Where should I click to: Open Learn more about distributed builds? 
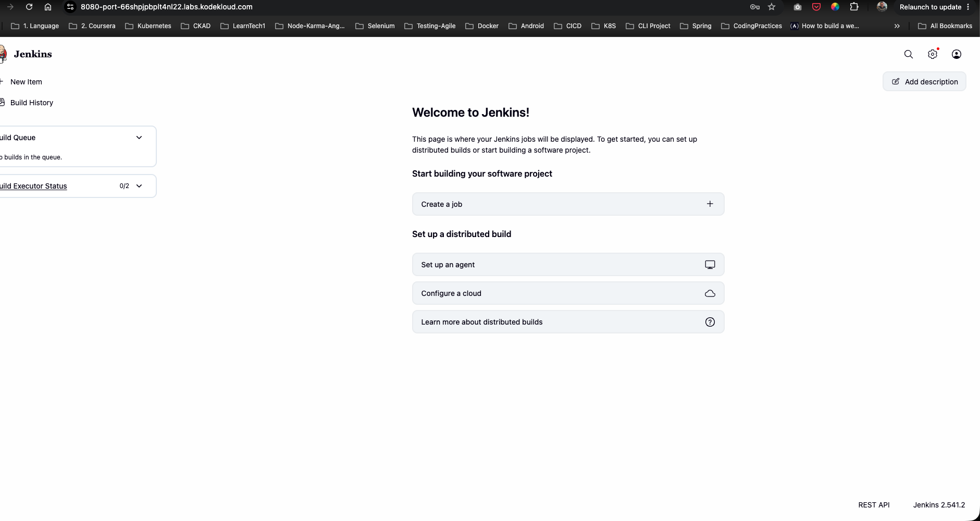[x=568, y=322]
